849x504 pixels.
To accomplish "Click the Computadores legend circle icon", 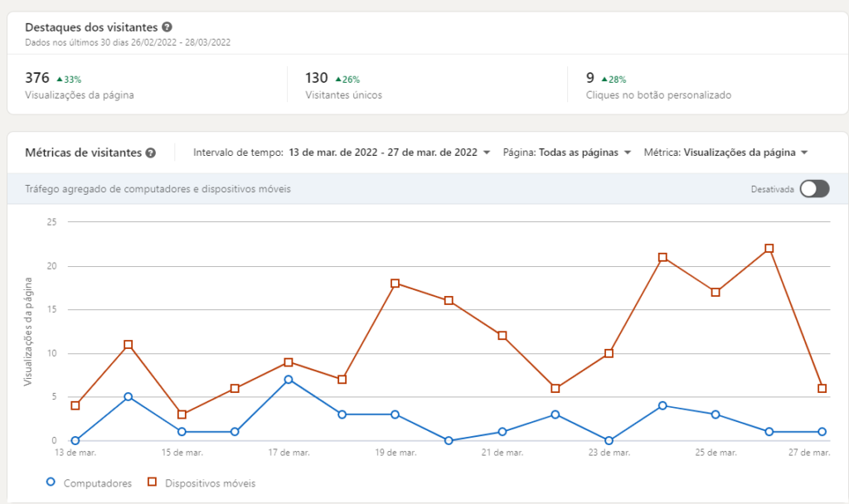I will click(51, 482).
